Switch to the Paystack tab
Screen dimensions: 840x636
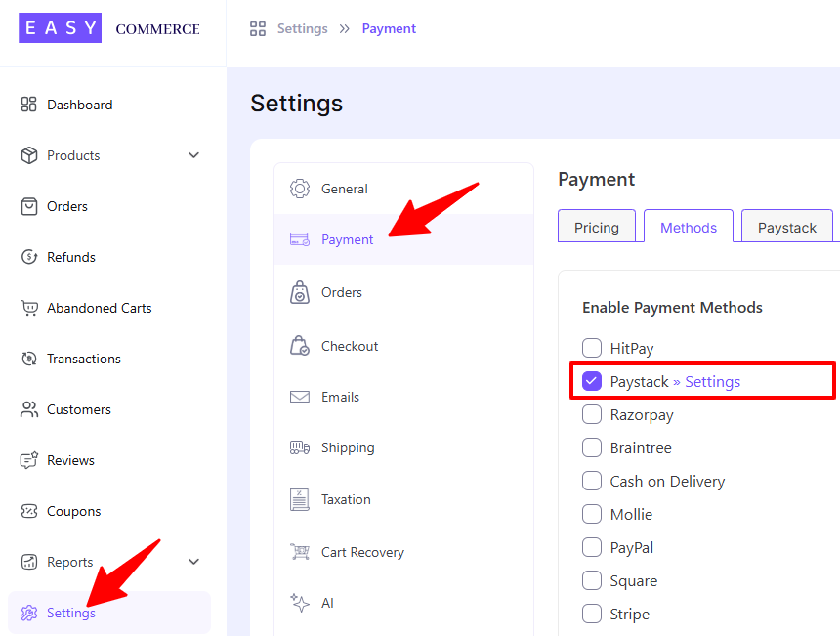pyautogui.click(x=787, y=228)
